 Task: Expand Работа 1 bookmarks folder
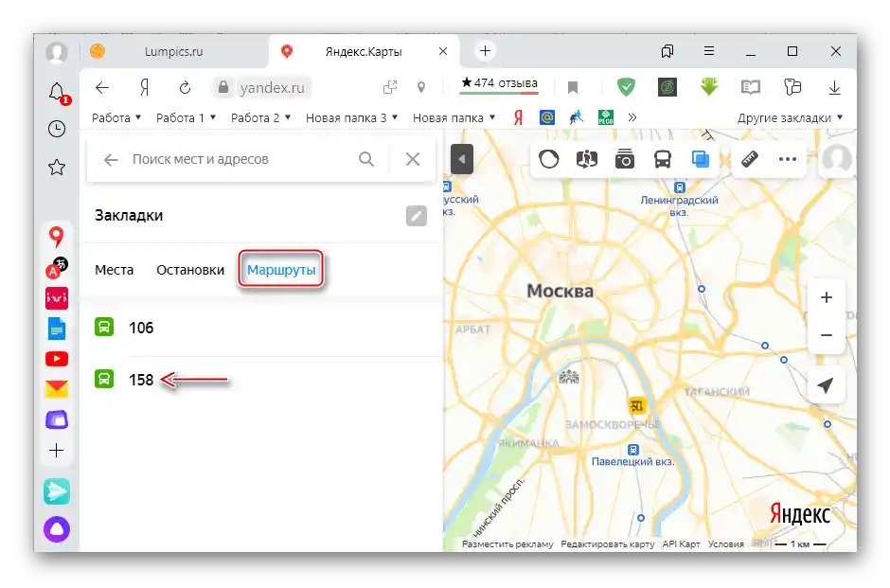pyautogui.click(x=187, y=117)
